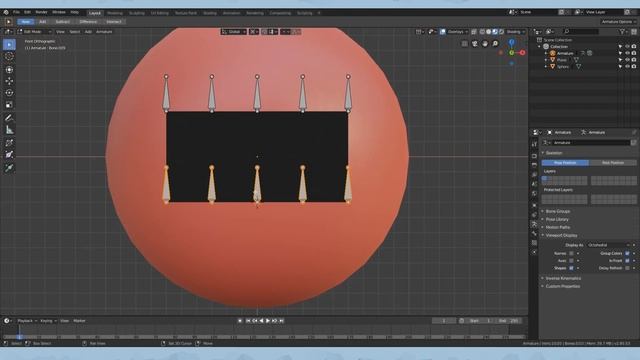Viewport: 640px width, 360px height.
Task: Toggle the Shapes display checkbox
Action: tap(571, 268)
